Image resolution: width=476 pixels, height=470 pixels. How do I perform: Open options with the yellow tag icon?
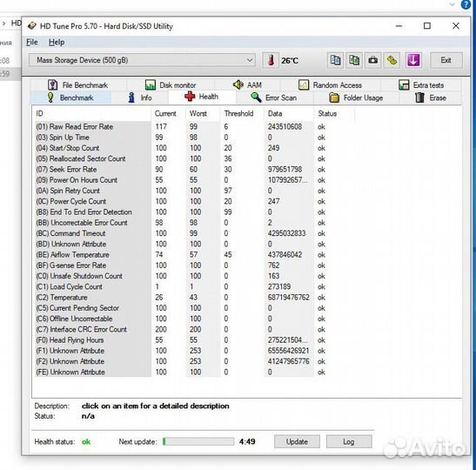coord(392,60)
